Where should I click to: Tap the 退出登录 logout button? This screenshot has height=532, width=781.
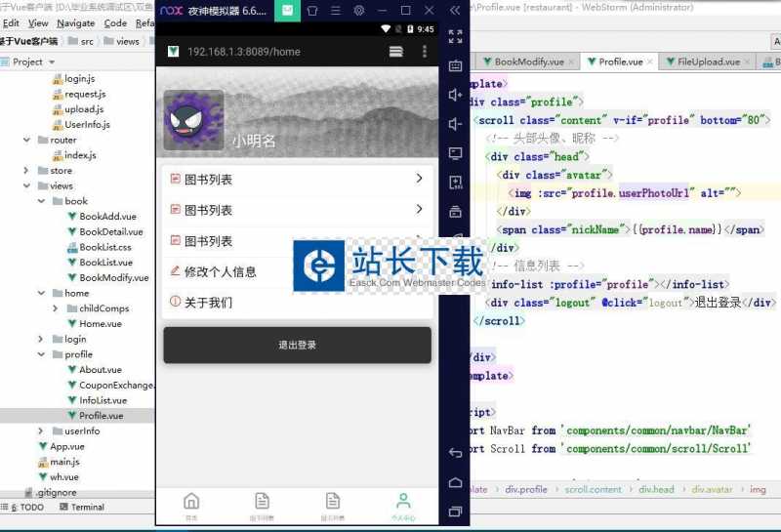coord(298,345)
